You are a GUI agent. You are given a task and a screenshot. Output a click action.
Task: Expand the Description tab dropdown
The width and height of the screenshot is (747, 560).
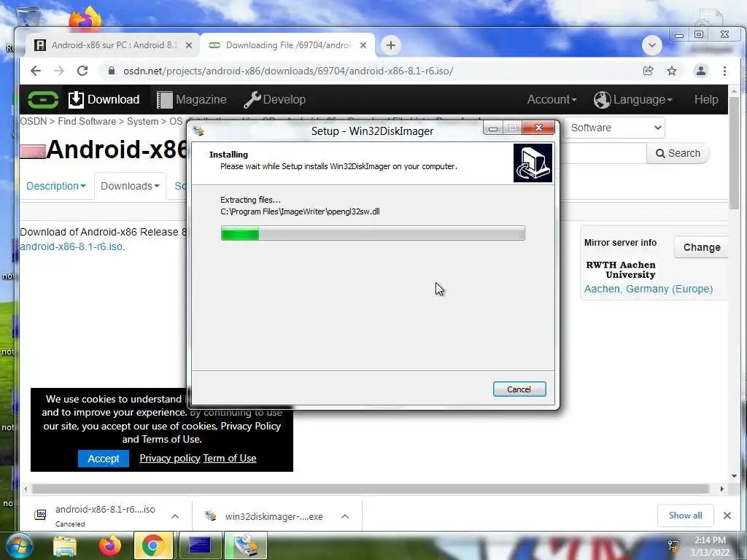coord(56,186)
